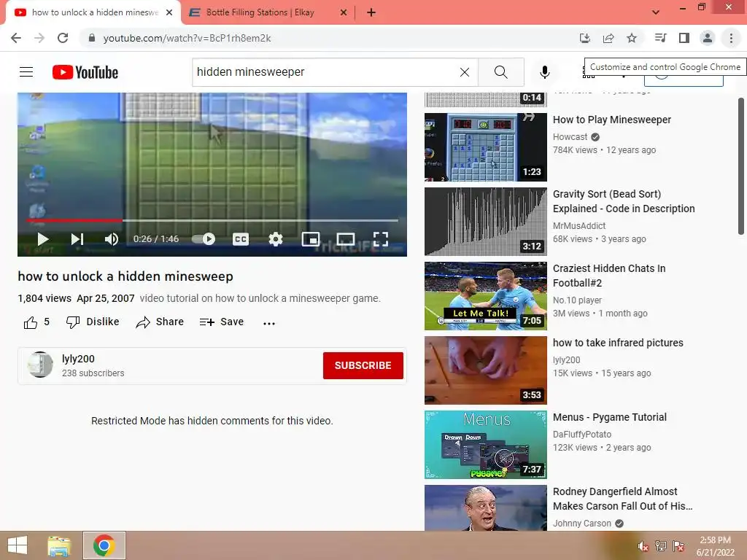Start voice search with microphone

(x=544, y=72)
